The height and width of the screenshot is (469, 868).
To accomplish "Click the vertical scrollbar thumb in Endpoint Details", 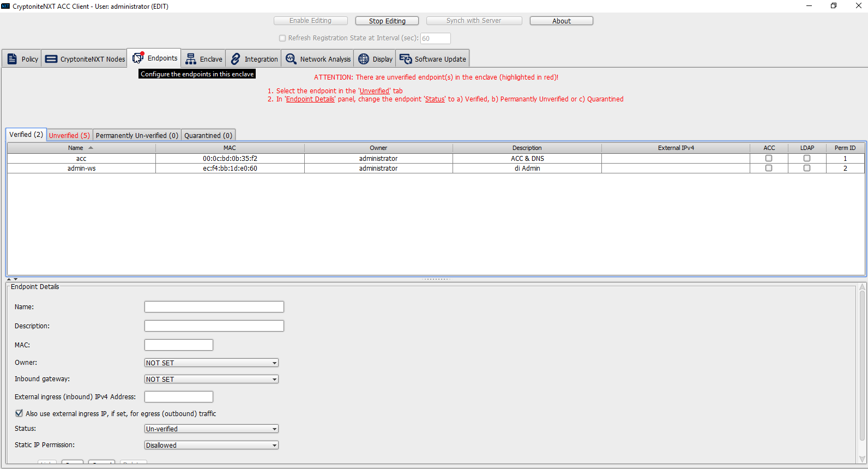I will (x=862, y=365).
